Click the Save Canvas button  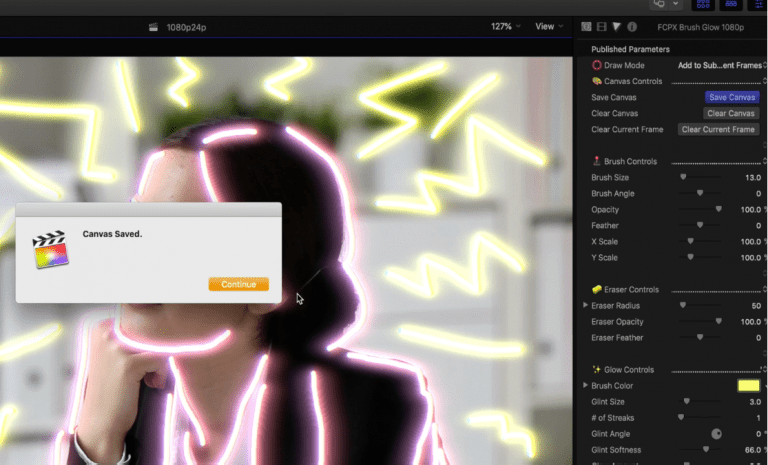[x=732, y=97]
